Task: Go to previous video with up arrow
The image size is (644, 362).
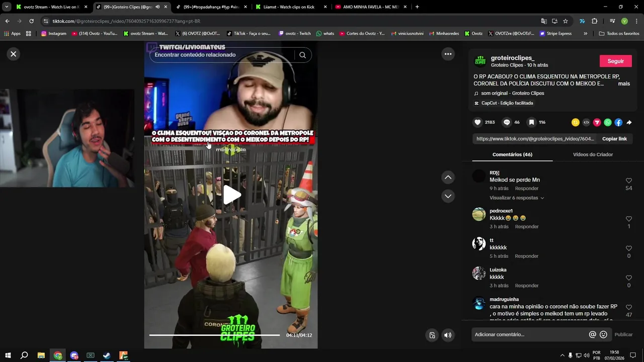Action: coord(448,177)
